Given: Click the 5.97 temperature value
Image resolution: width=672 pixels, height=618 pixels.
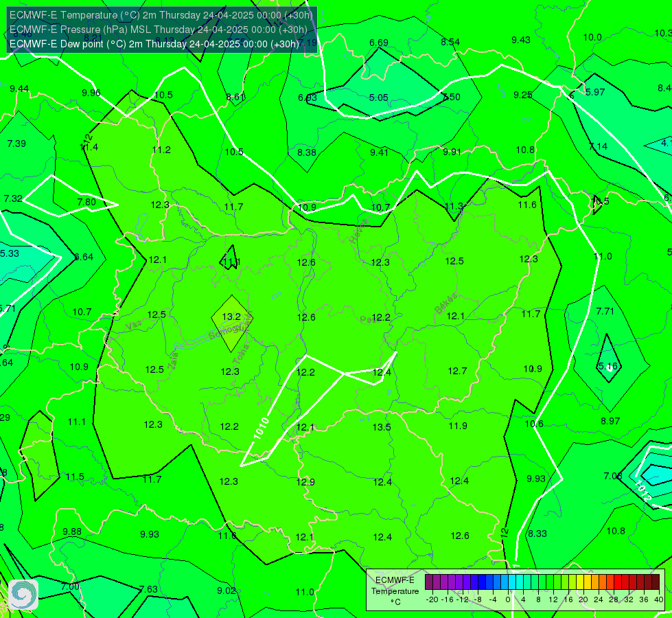Looking at the screenshot, I should pos(595,92).
